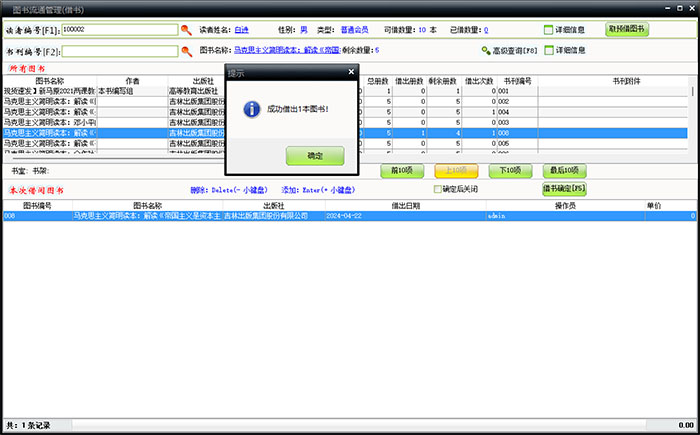The width and height of the screenshot is (700, 435).
Task: Minimize the main window
Action: click(668, 8)
